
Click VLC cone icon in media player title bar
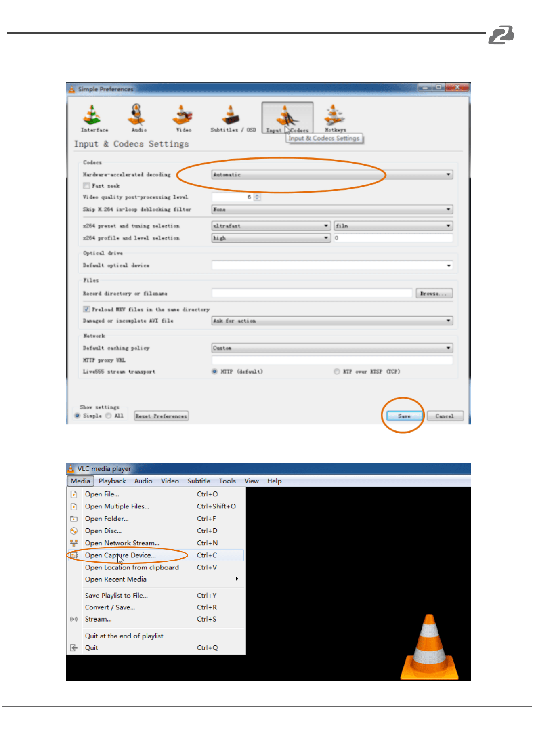[71, 468]
